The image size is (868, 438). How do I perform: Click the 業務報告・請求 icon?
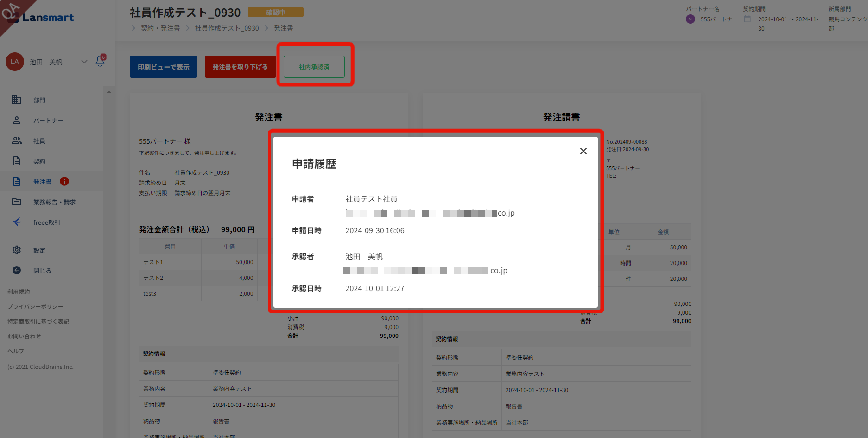(17, 202)
